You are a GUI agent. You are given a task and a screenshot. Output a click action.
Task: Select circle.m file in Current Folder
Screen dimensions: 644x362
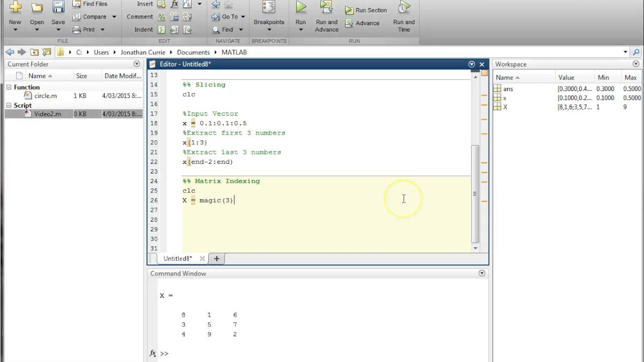(x=74, y=96)
